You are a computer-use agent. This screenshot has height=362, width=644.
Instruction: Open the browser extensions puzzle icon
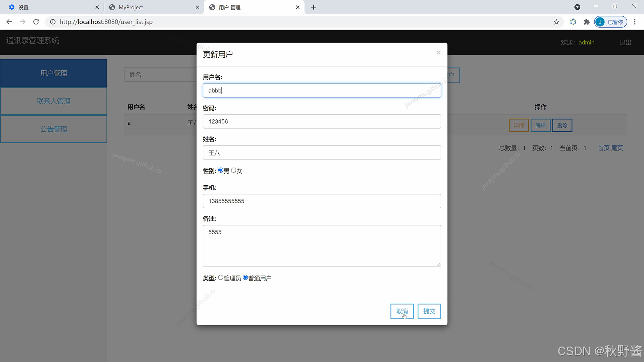(x=586, y=22)
